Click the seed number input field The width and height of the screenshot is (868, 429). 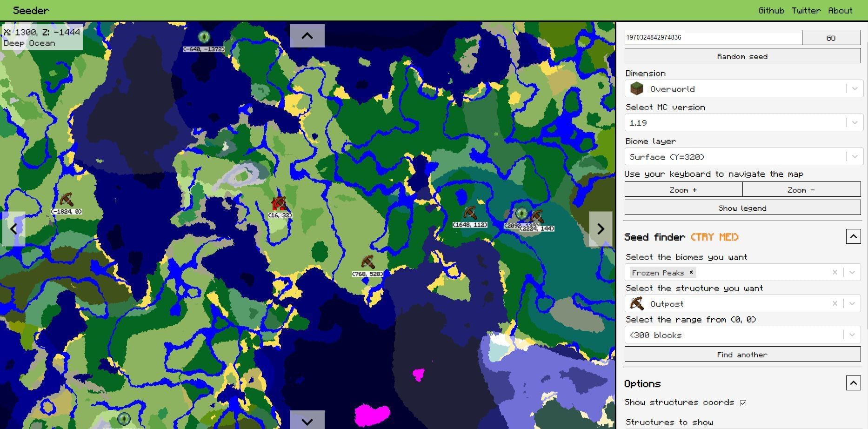coord(712,37)
